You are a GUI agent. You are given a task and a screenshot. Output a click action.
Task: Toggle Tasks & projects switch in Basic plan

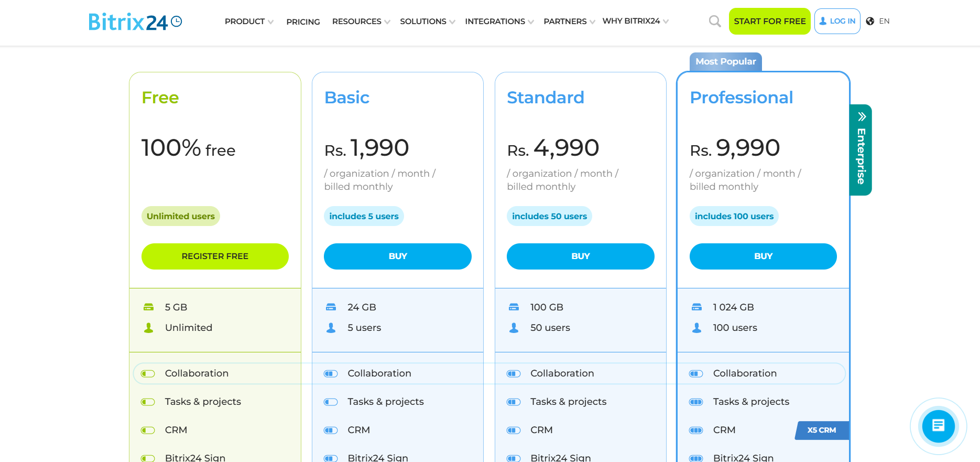click(x=331, y=402)
